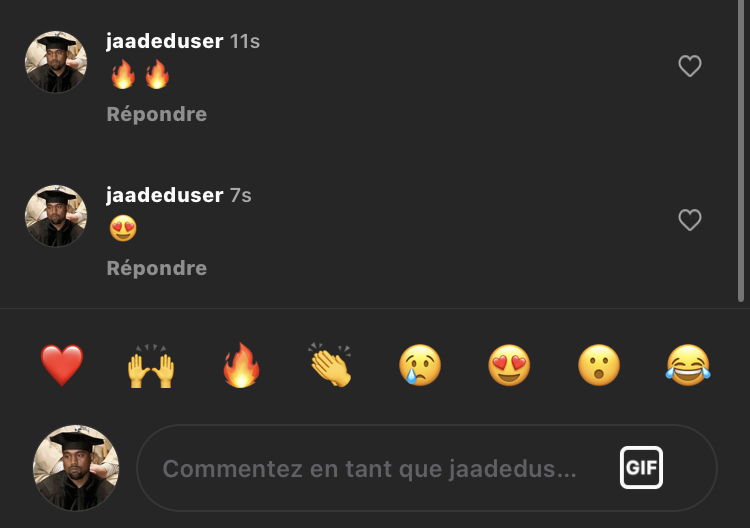This screenshot has width=750, height=528.
Task: Insert red heart emoji quick reaction
Action: (62, 365)
